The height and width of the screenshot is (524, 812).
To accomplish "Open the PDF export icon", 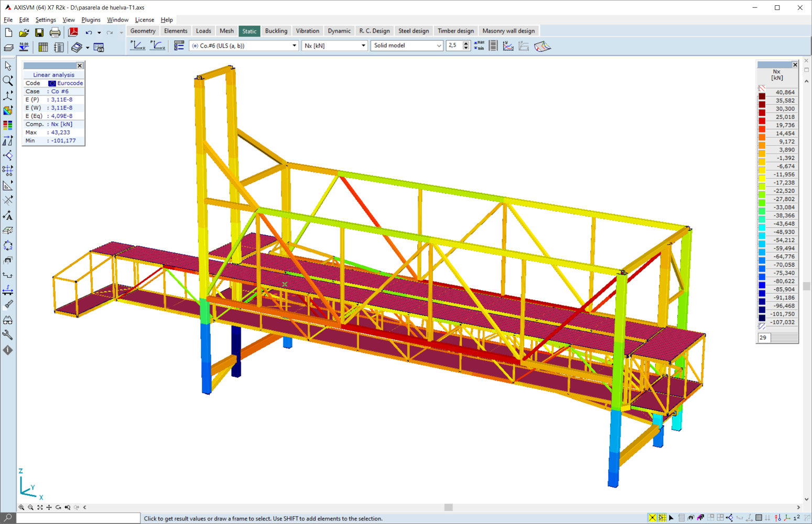I will point(73,32).
